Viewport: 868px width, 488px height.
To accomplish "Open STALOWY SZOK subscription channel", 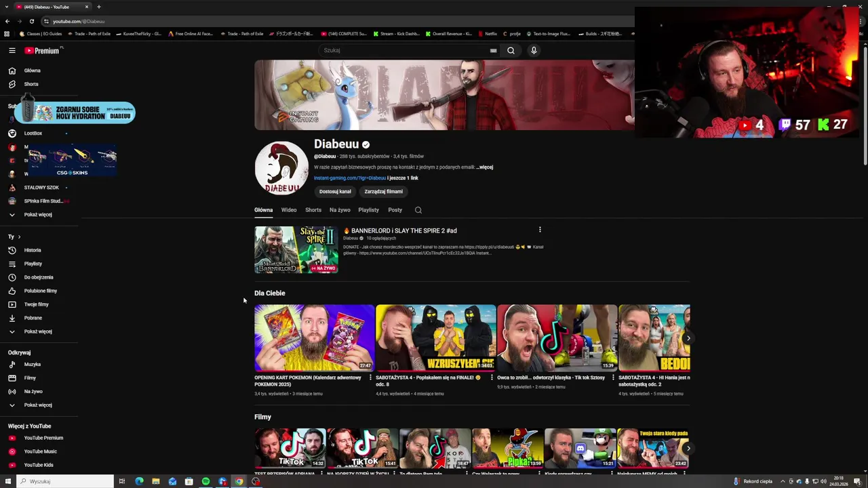I will click(x=41, y=188).
